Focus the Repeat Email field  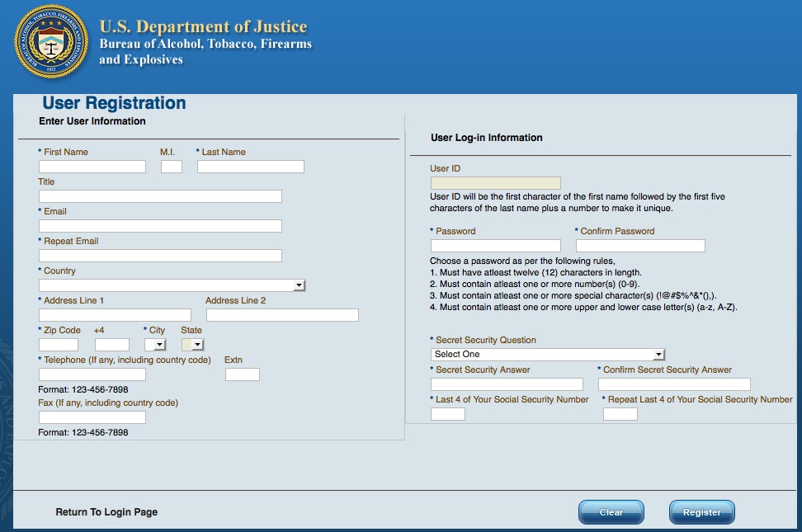click(x=160, y=256)
